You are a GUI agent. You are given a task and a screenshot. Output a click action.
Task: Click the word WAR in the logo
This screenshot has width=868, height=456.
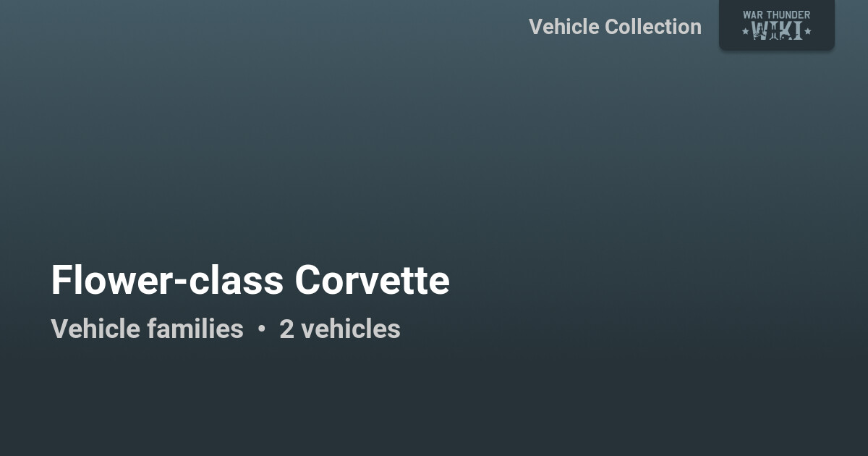(753, 14)
